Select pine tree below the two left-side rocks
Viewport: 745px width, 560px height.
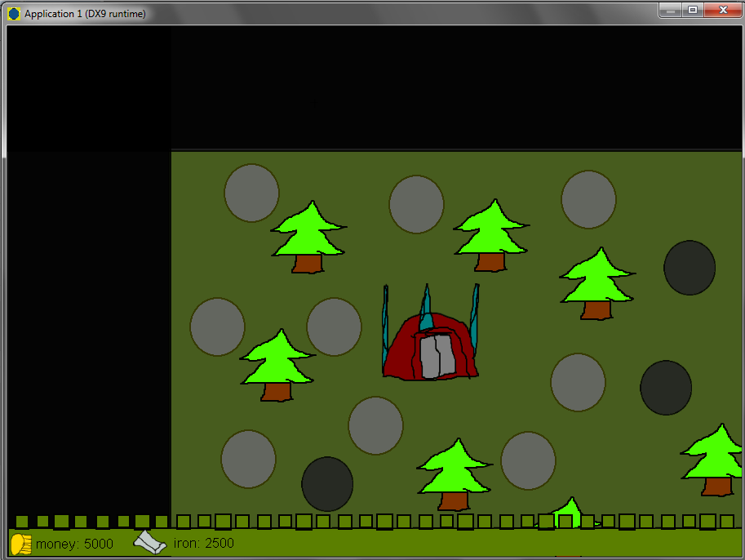[x=277, y=365]
